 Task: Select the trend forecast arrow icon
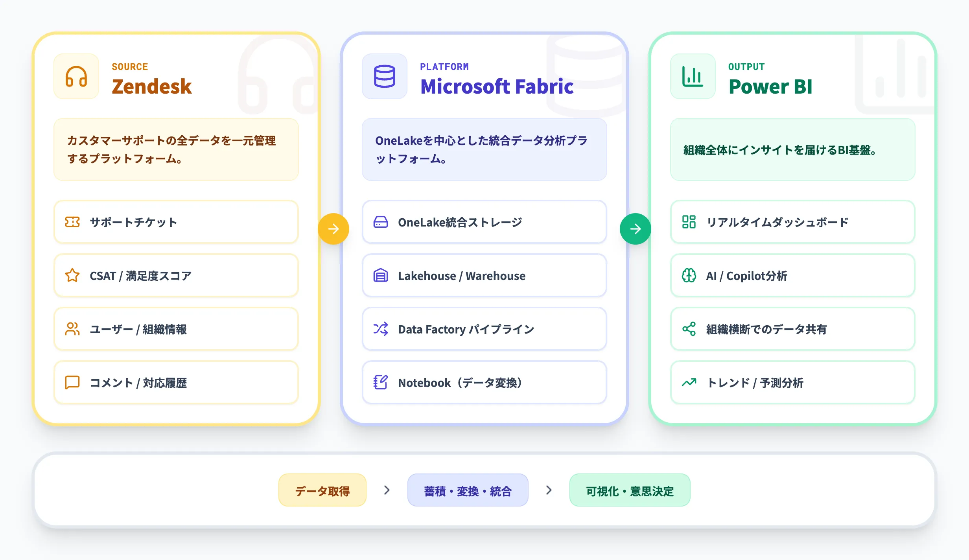point(689,382)
